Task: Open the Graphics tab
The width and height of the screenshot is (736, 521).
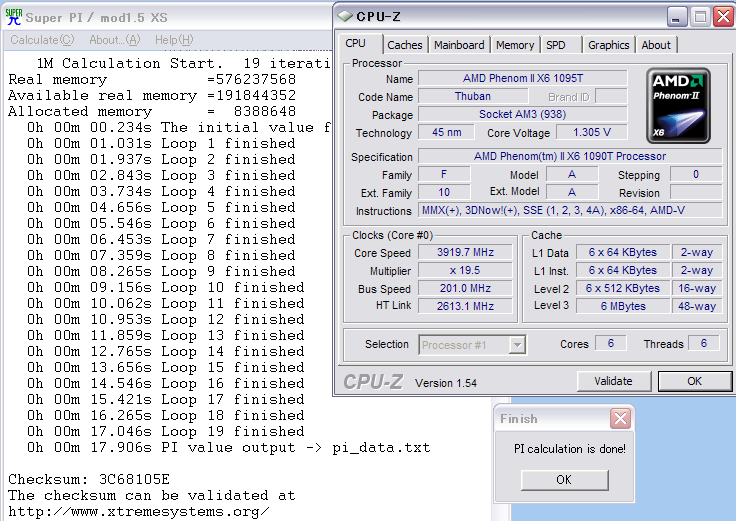Action: (x=608, y=45)
